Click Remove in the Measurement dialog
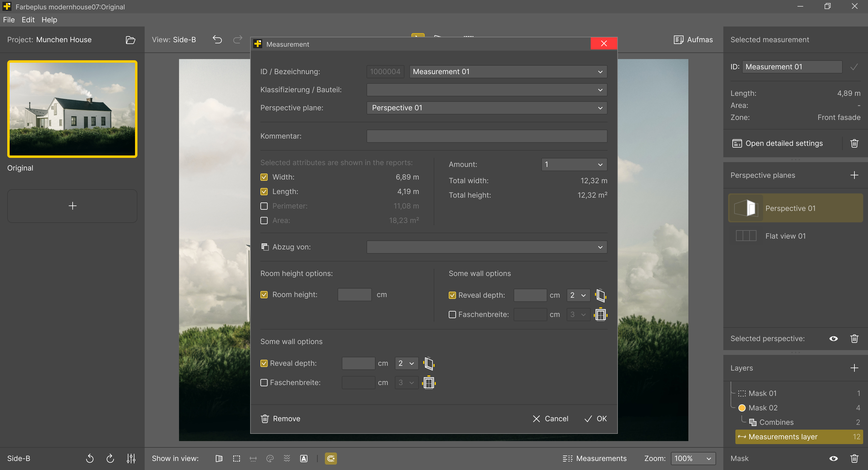Viewport: 868px width, 470px height. (280, 419)
